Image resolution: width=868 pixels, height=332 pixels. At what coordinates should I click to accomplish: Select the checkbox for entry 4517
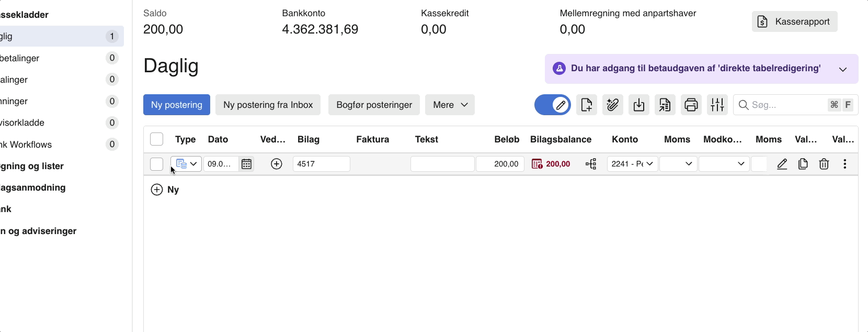point(156,164)
